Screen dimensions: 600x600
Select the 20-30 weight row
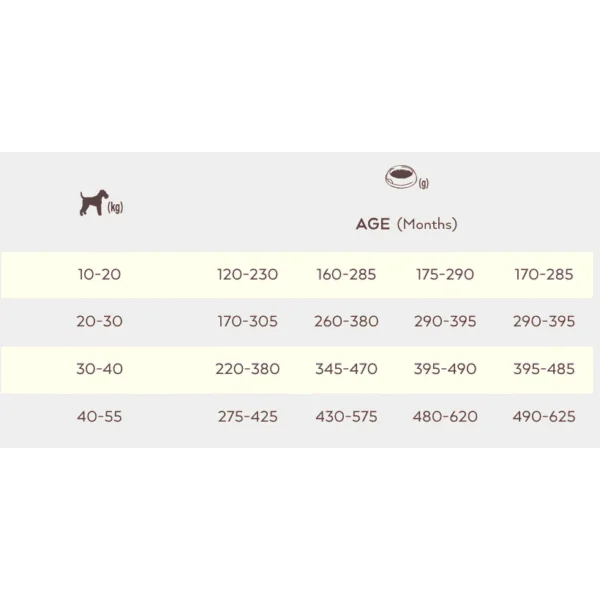[x=297, y=322]
